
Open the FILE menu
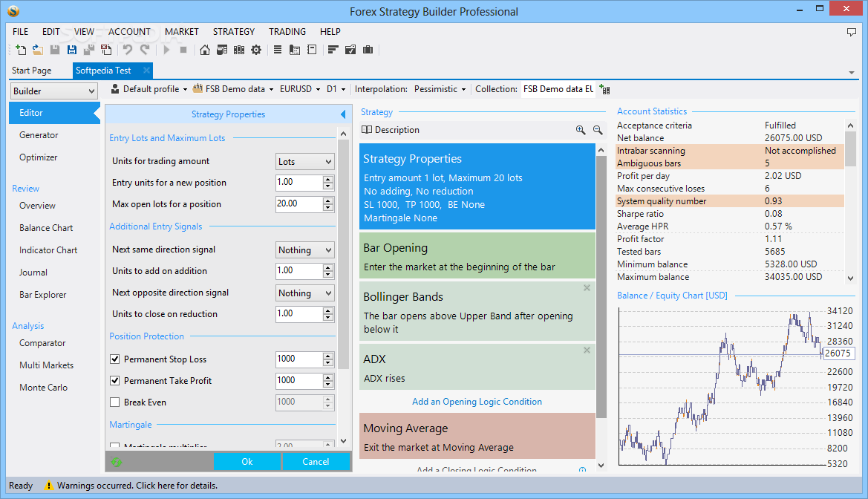21,32
